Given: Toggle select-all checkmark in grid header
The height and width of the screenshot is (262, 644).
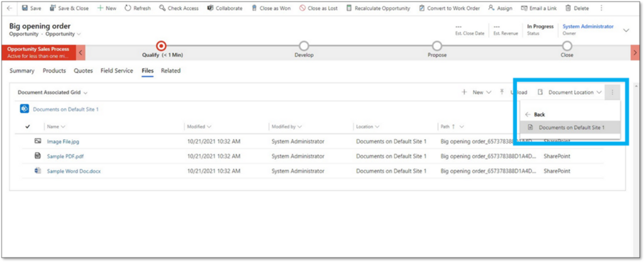Looking at the screenshot, I should pos(28,127).
